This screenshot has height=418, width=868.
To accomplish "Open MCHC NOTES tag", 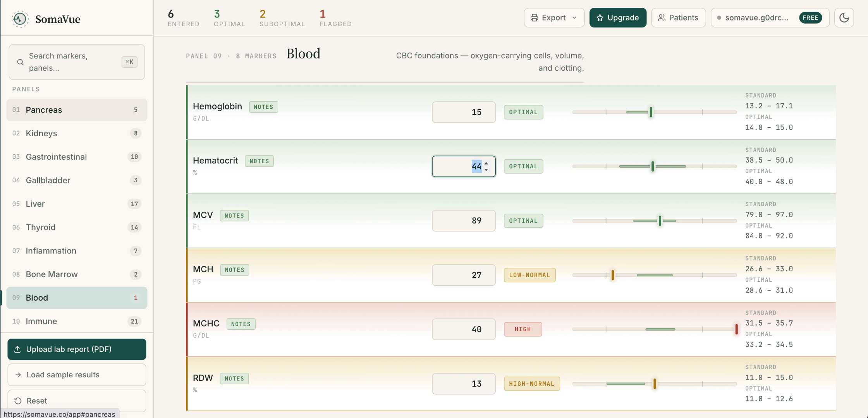I will pos(241,324).
